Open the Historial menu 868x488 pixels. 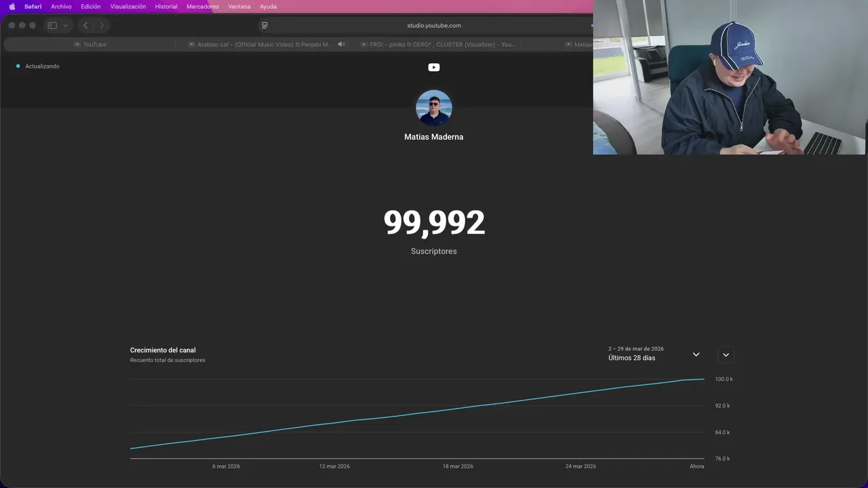pos(166,7)
